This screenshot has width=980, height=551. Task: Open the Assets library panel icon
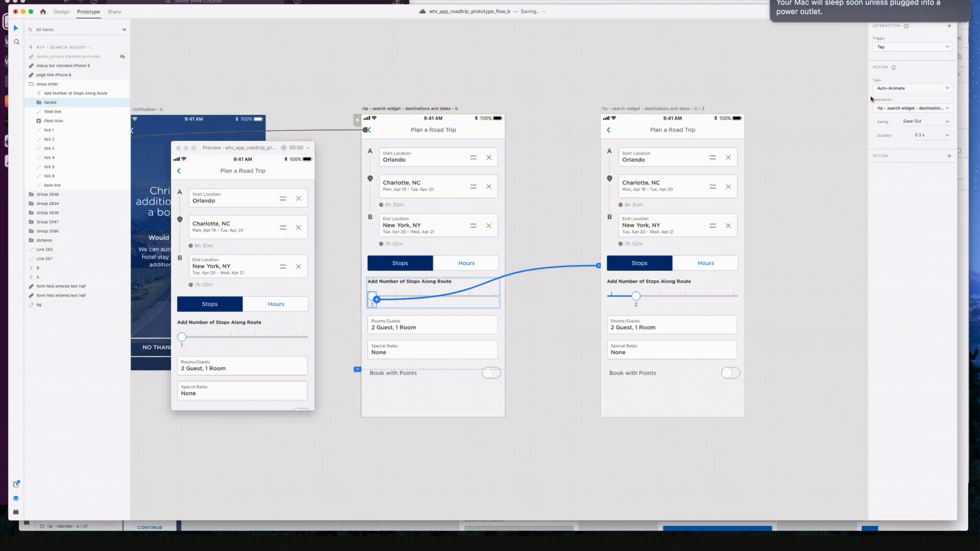pos(16,484)
